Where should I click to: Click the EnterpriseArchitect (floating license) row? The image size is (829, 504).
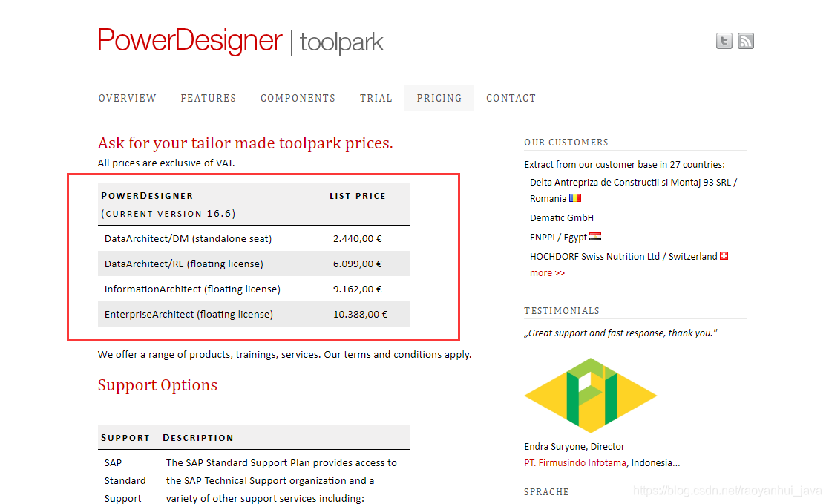pyautogui.click(x=254, y=314)
